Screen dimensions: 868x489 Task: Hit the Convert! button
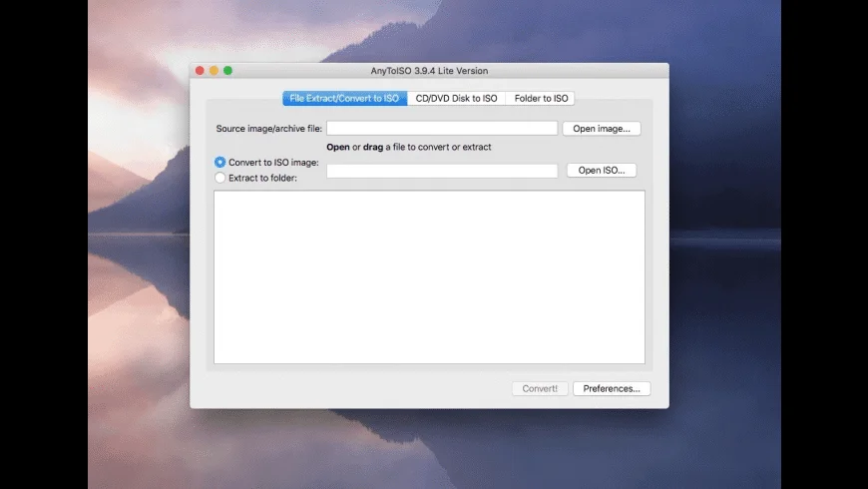(x=540, y=389)
